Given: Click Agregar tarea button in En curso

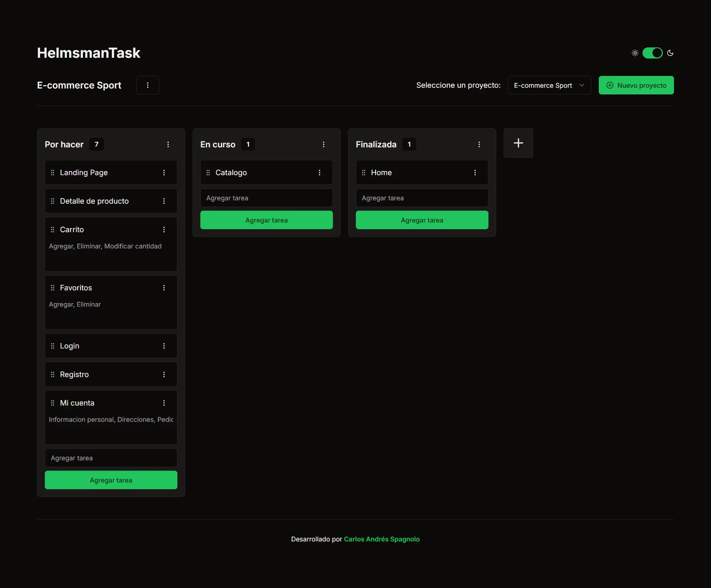Looking at the screenshot, I should tap(266, 220).
